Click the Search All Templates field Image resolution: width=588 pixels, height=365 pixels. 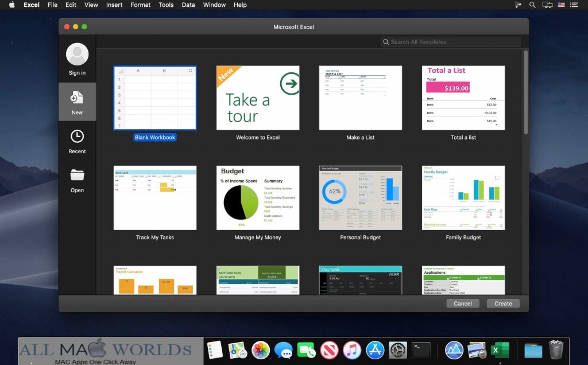(x=451, y=42)
